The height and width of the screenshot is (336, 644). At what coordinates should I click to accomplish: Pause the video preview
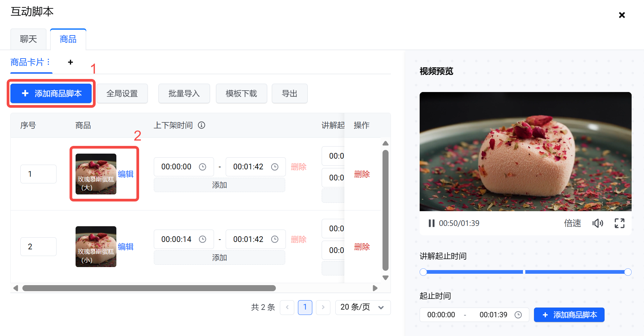[432, 223]
